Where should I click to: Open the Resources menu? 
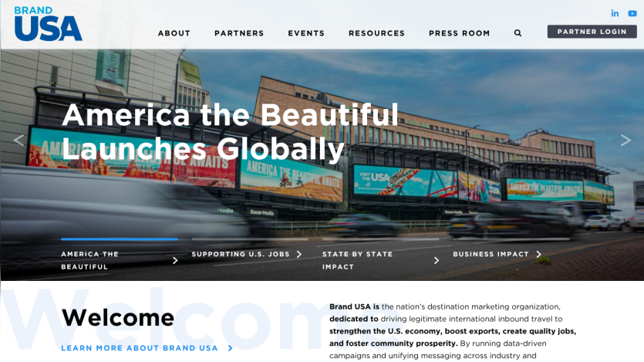[x=376, y=33]
